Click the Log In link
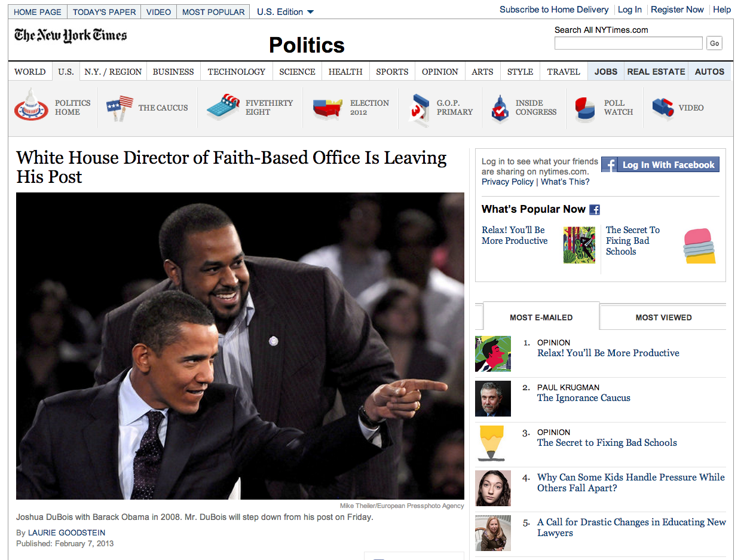This screenshot has height=560, width=747. tap(630, 10)
